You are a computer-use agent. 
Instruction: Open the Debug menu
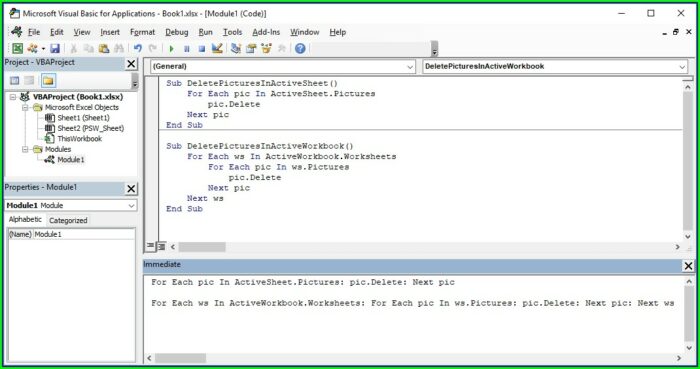(177, 32)
